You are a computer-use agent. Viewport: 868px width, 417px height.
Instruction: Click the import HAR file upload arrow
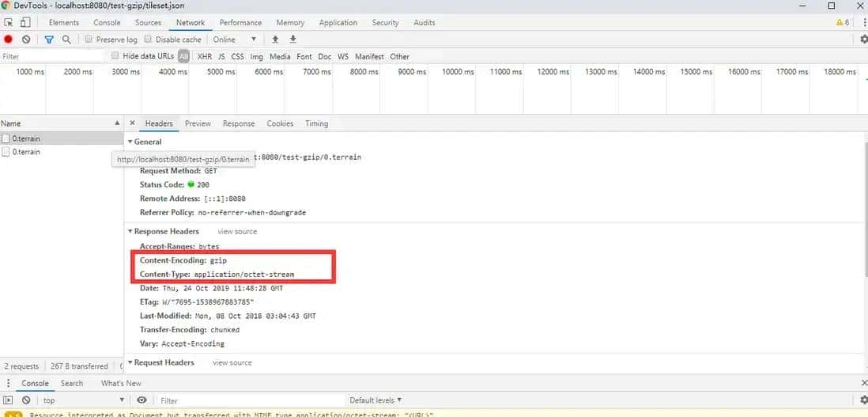pos(275,40)
